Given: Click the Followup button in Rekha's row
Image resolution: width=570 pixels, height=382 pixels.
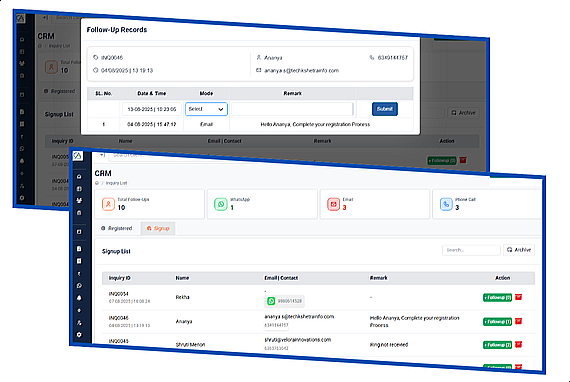Looking at the screenshot, I should [497, 297].
